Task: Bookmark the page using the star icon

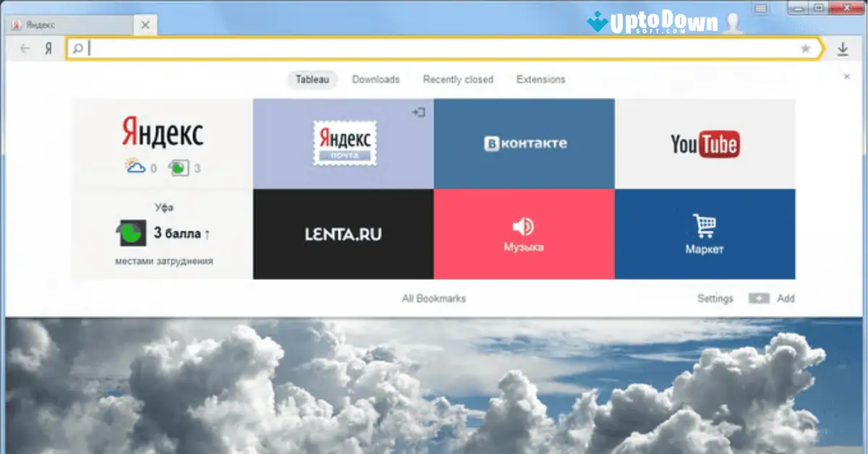Action: pos(806,48)
